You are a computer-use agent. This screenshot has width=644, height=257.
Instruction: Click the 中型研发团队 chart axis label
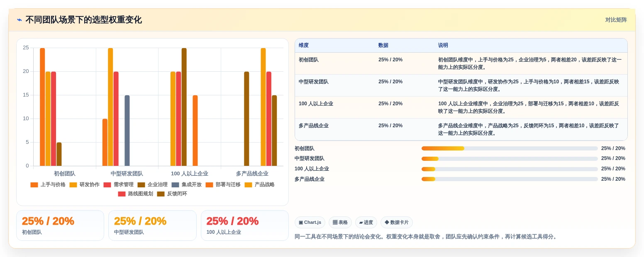[x=127, y=174]
